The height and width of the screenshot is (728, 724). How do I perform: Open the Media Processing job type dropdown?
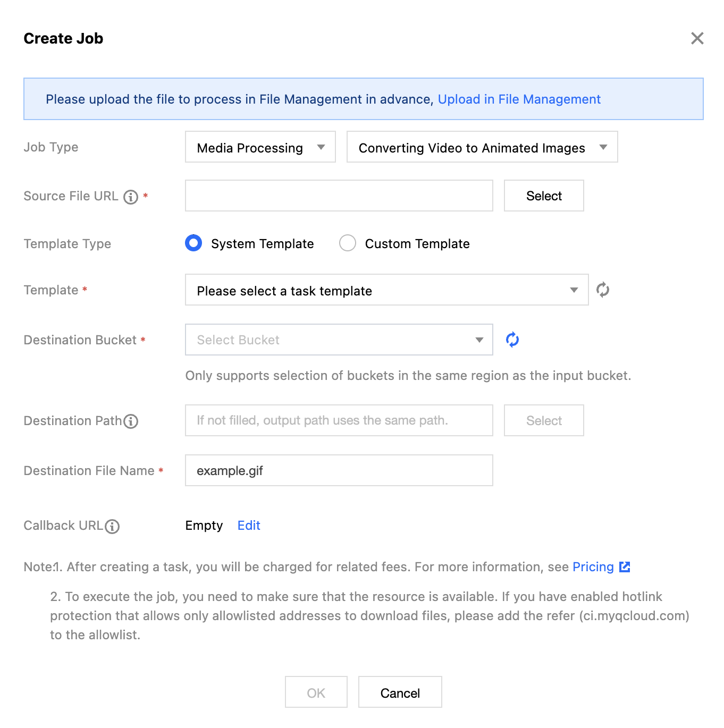tap(260, 147)
